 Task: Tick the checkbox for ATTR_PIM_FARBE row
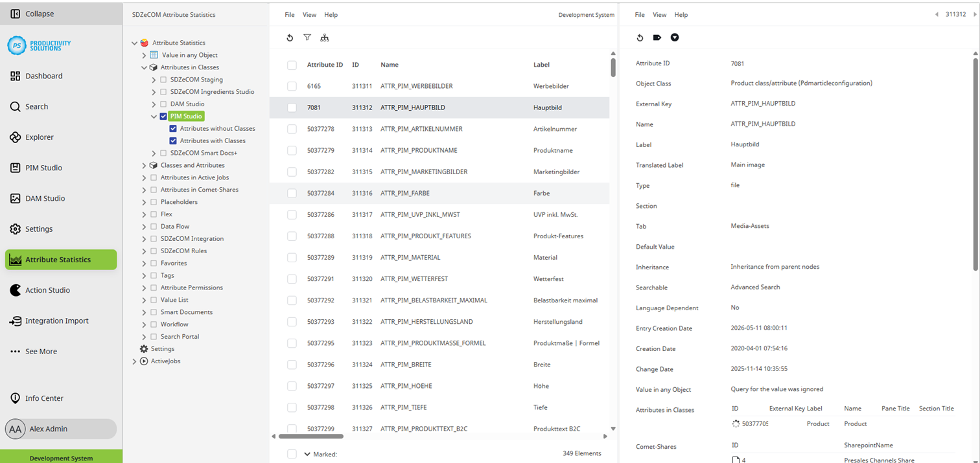(x=292, y=193)
